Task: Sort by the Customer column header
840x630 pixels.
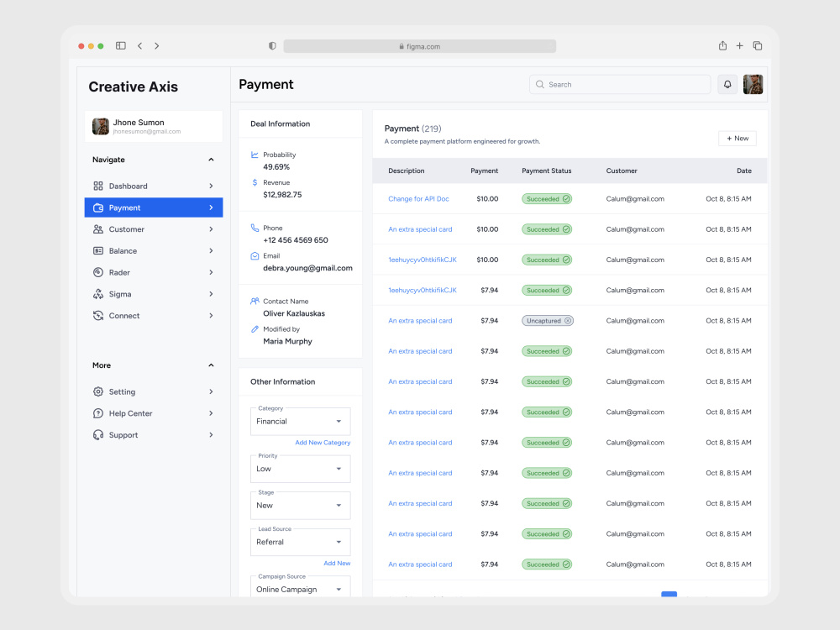Action: (x=622, y=171)
